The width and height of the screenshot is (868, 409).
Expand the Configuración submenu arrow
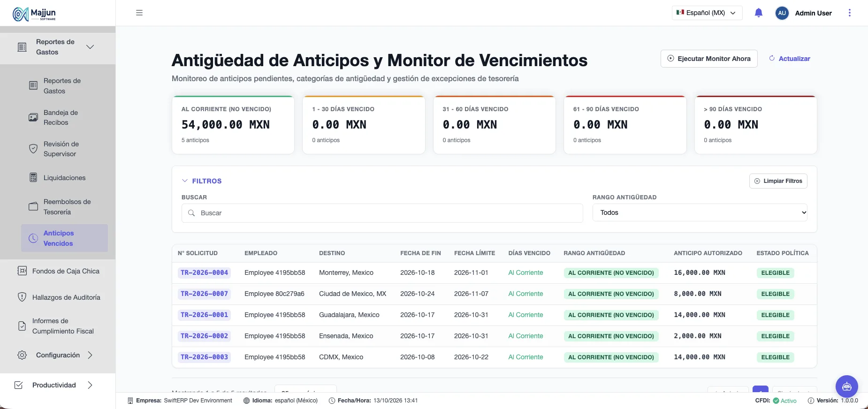click(x=90, y=355)
